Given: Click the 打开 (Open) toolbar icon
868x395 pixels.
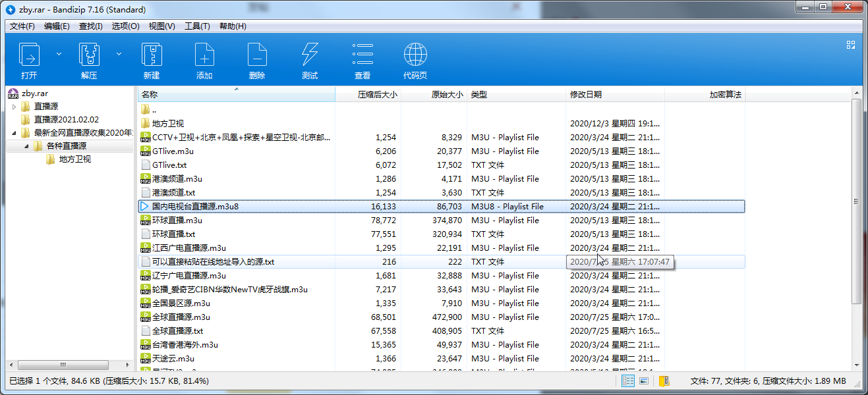Looking at the screenshot, I should [29, 55].
